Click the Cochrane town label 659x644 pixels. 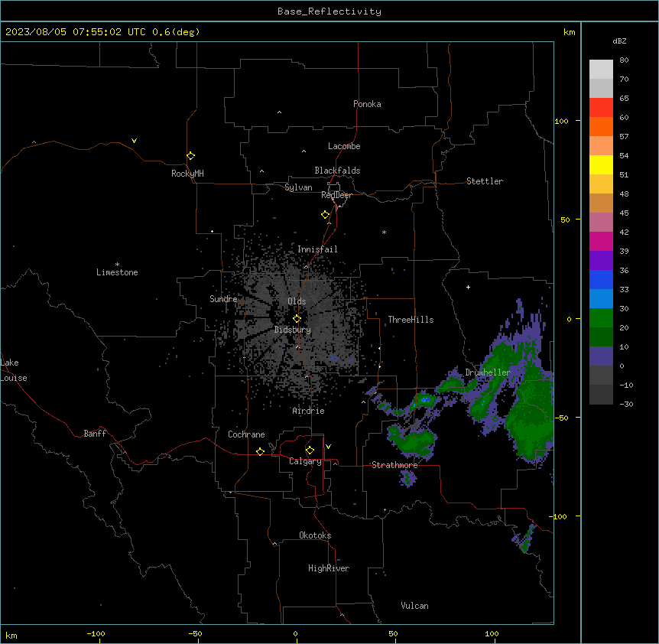[246, 434]
